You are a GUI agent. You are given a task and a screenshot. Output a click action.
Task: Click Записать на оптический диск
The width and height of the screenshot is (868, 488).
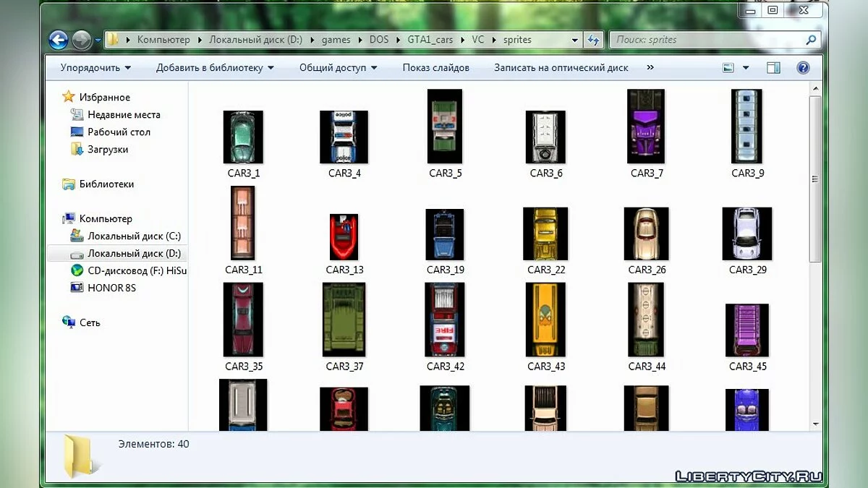point(561,68)
